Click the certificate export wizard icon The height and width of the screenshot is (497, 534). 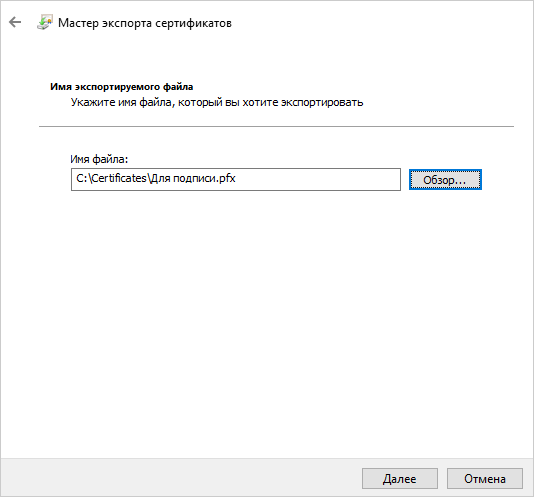45,22
